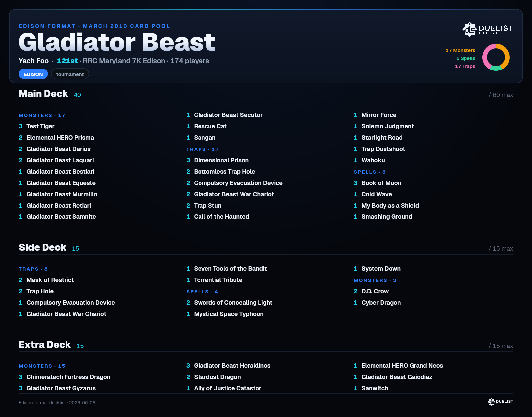Screen dimensions: 532x417
Task: Click the 17 Traps legend label
Action: pos(465,66)
